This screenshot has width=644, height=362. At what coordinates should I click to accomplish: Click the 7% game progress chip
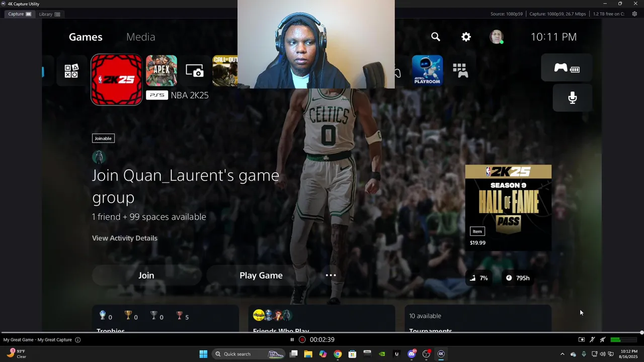pyautogui.click(x=479, y=278)
